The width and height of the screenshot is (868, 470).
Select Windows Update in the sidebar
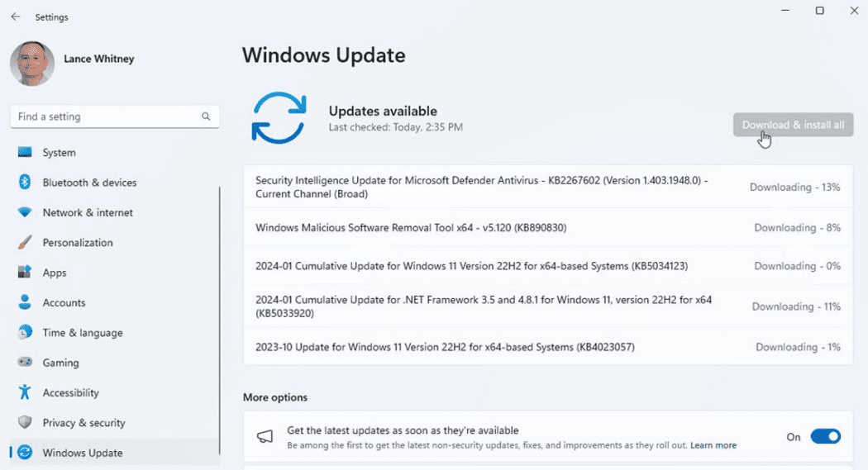82,453
